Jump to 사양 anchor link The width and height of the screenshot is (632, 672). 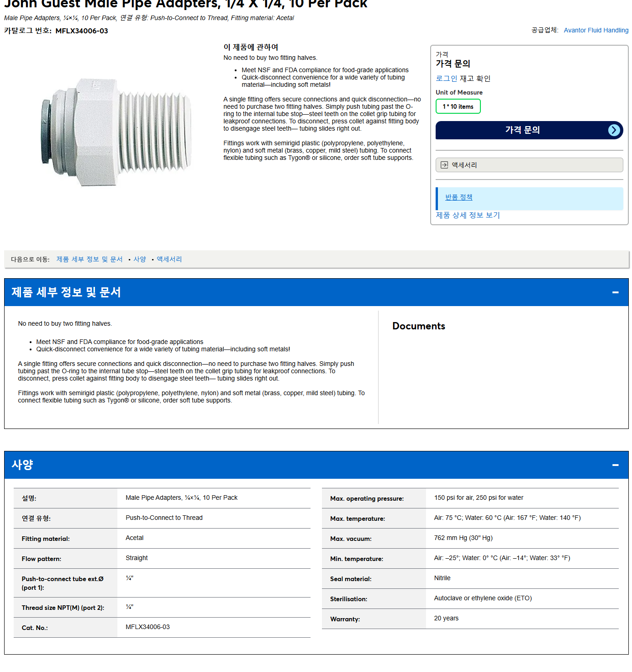pyautogui.click(x=140, y=259)
